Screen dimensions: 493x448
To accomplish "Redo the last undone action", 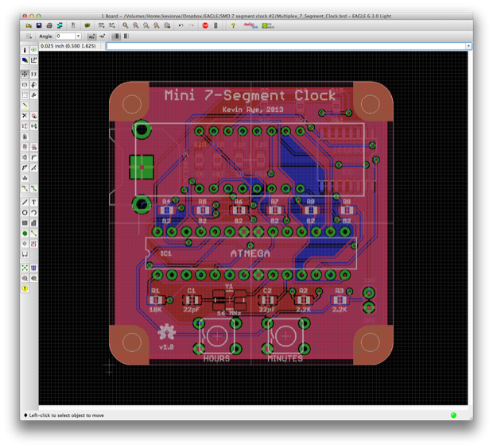I will (192, 25).
